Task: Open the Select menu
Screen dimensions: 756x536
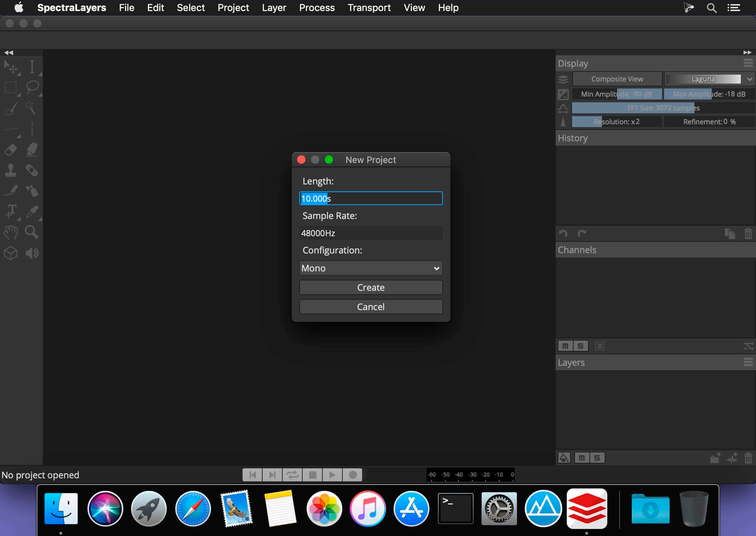Action: (x=191, y=8)
